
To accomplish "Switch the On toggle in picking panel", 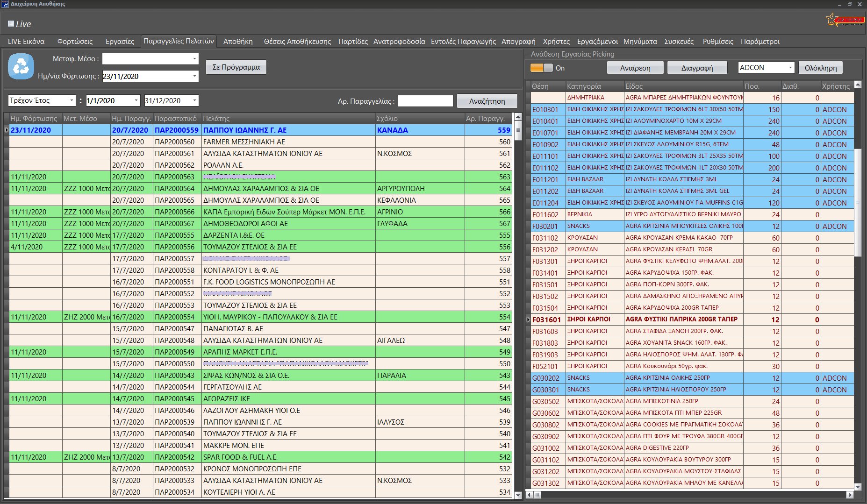I will point(541,68).
